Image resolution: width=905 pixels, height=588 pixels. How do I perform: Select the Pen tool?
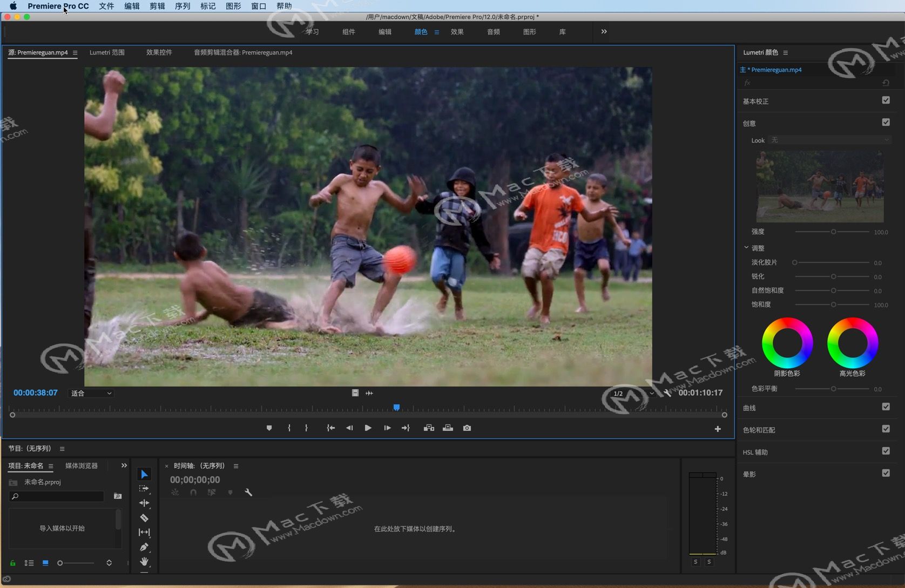click(x=144, y=547)
